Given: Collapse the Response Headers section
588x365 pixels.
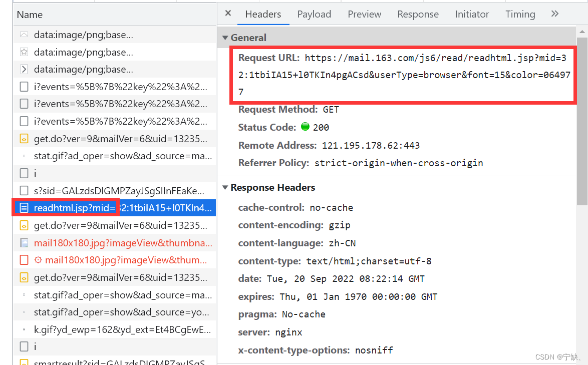Looking at the screenshot, I should (x=225, y=187).
